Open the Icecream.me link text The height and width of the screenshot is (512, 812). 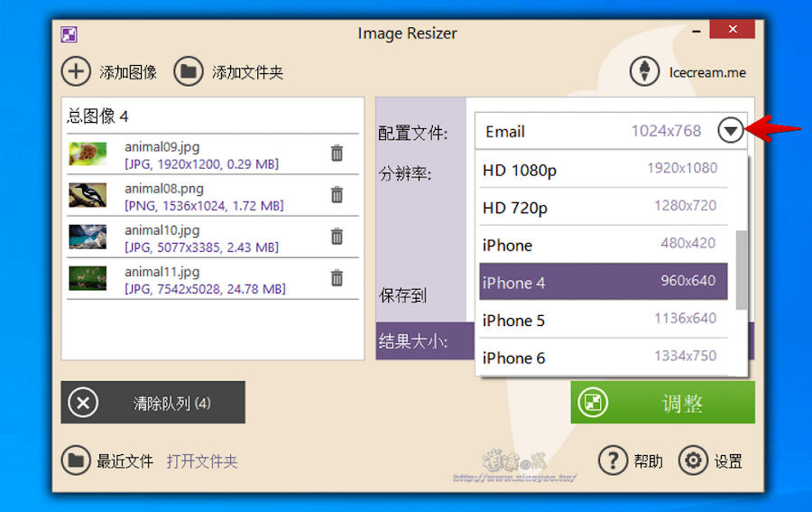[707, 72]
